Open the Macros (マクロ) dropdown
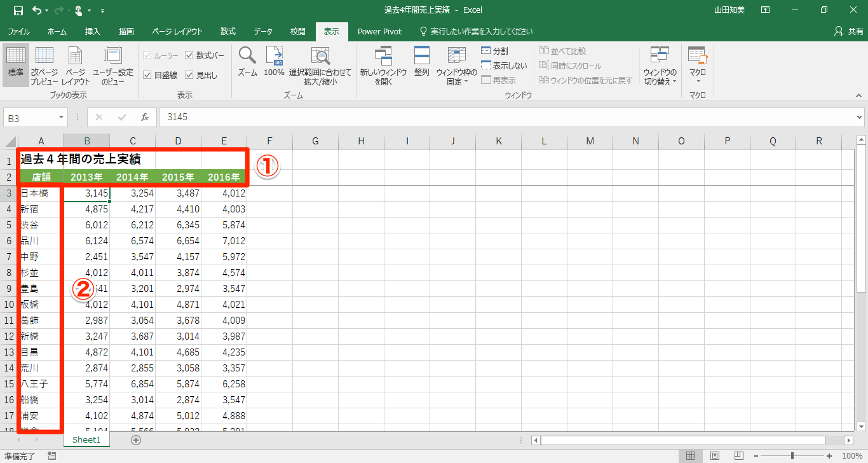This screenshot has height=463, width=868. [698, 66]
